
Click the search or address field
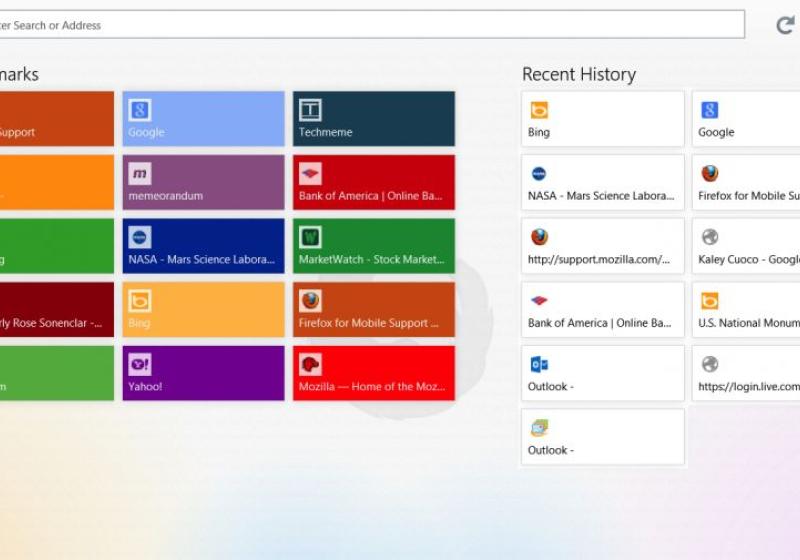[x=370, y=25]
